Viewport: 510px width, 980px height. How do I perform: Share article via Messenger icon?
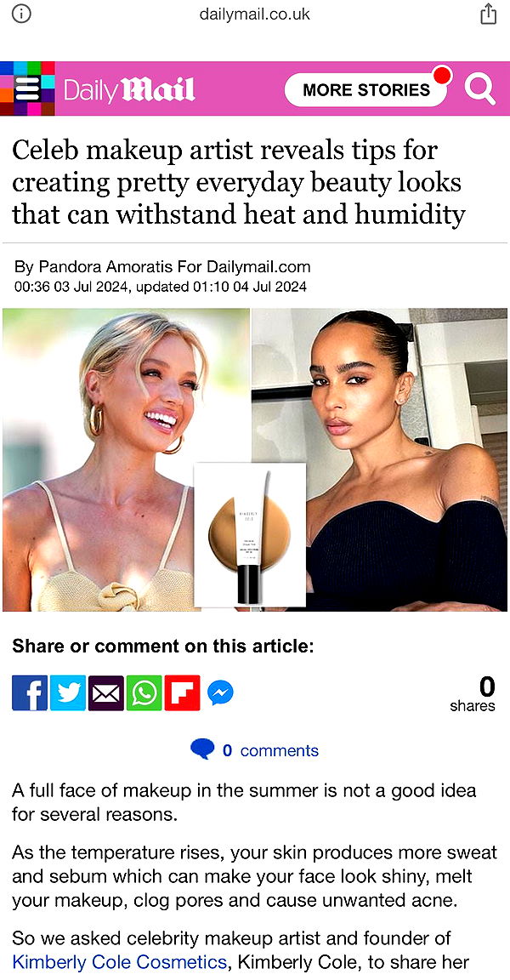click(220, 692)
